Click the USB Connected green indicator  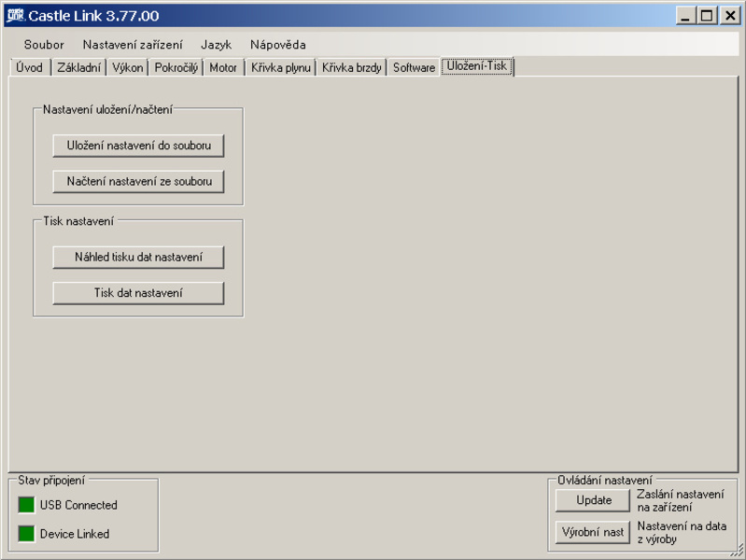(26, 505)
